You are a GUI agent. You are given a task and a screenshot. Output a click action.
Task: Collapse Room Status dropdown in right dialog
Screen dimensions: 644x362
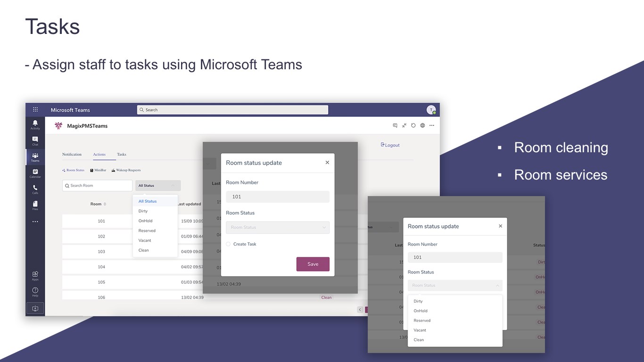click(455, 285)
